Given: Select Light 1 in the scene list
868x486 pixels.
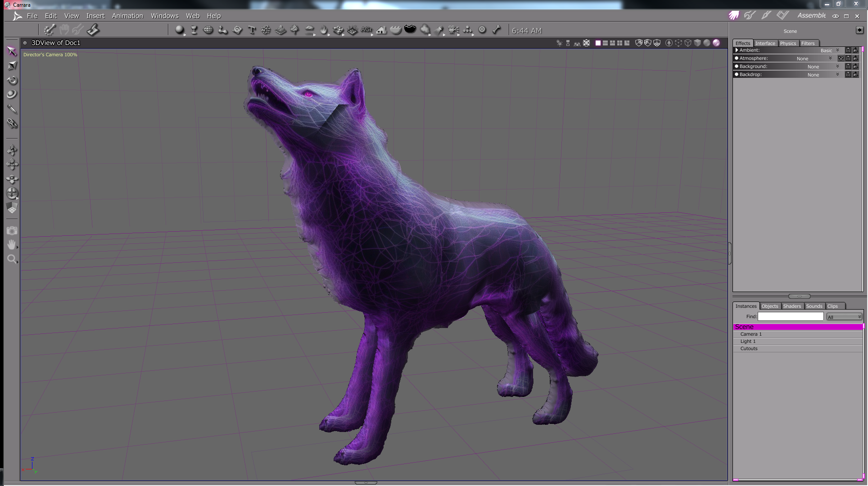Looking at the screenshot, I should tap(748, 342).
